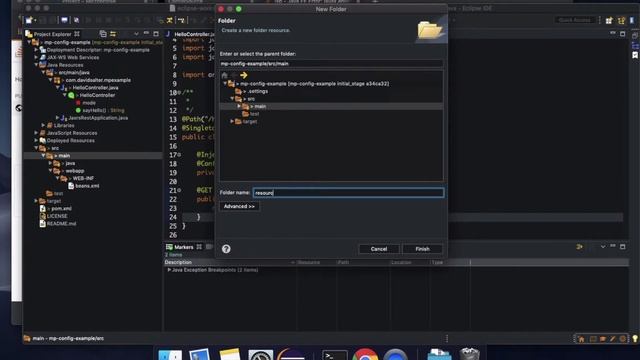Go home in the dialog folder tree toolbar
640x360 pixels.
tap(224, 75)
